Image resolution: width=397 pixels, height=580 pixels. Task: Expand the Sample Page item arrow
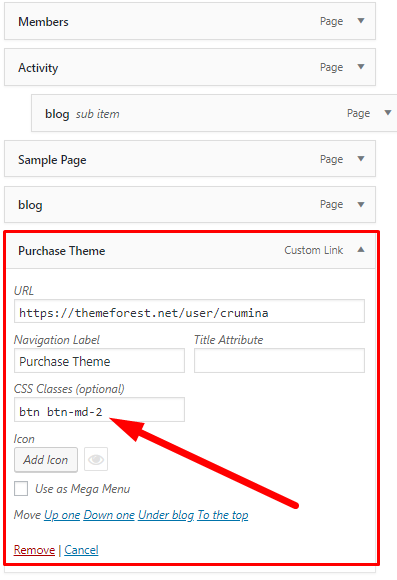(361, 159)
